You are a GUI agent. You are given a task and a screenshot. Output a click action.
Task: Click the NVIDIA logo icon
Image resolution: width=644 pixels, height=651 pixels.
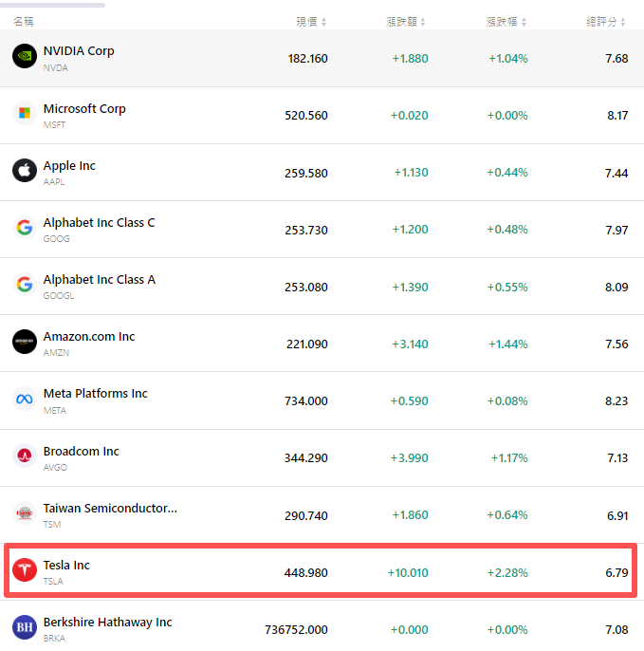tap(25, 57)
